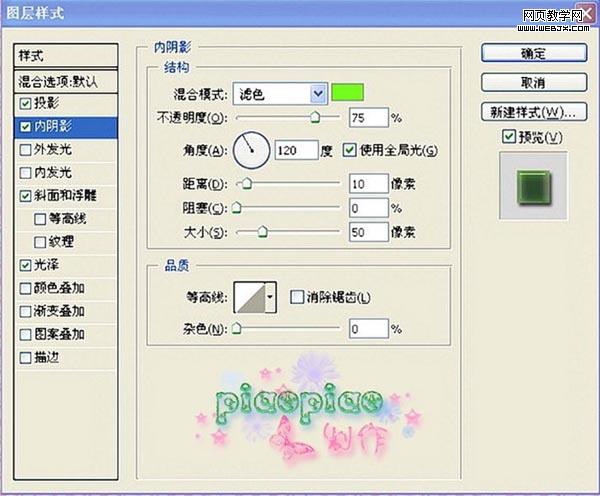Toggle the 投影 (Drop Shadow) checkbox
600x496 pixels.
[x=25, y=103]
